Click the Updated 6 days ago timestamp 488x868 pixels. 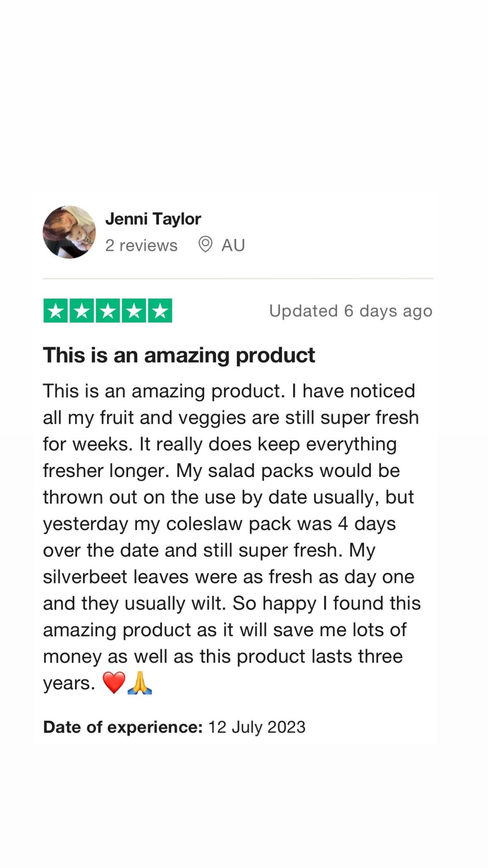pos(351,311)
